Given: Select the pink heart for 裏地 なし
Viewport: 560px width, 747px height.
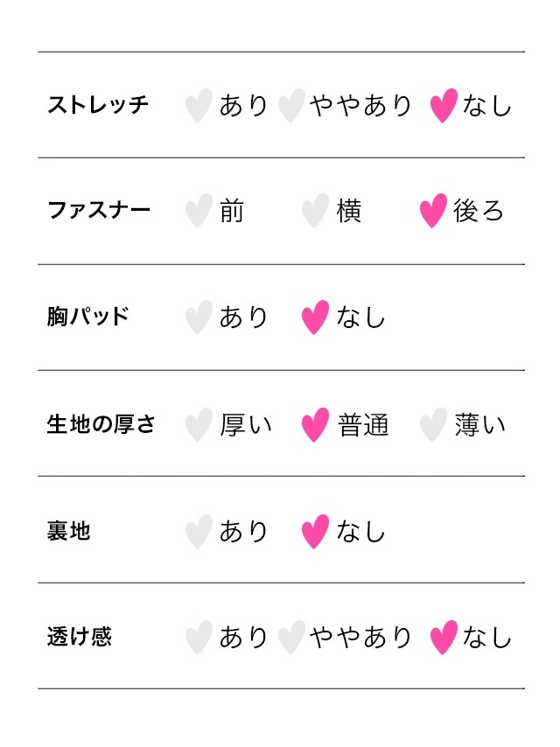Looking at the screenshot, I should 315,532.
